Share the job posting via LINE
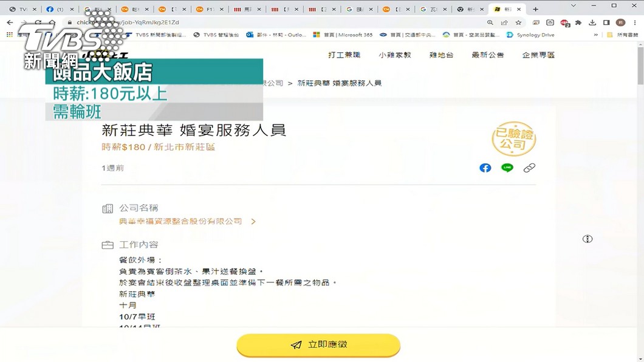Image resolution: width=644 pixels, height=362 pixels. pos(507,168)
